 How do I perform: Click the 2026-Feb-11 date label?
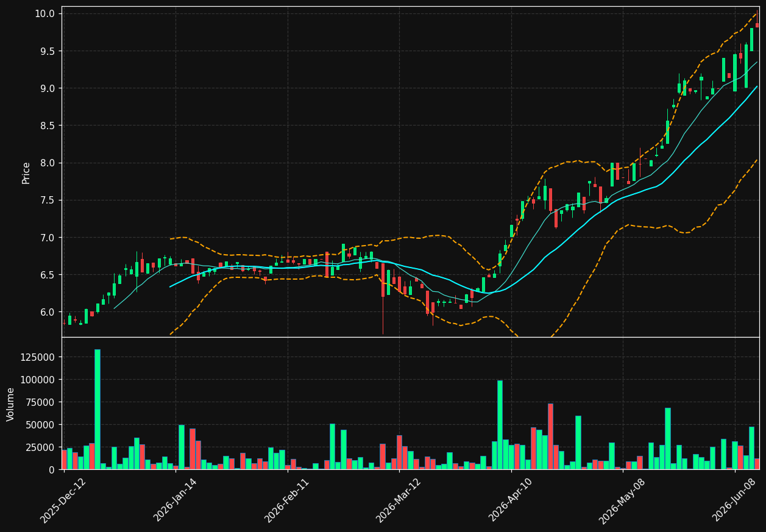tap(286, 500)
